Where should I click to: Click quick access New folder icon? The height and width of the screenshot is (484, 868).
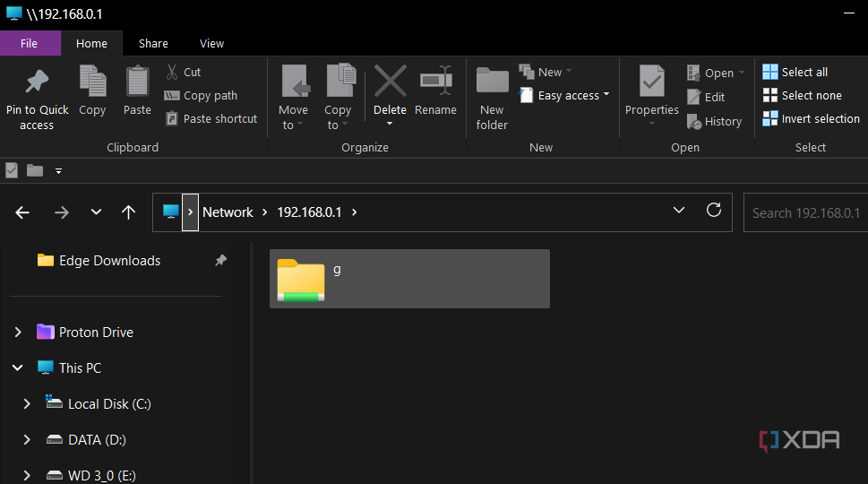[x=35, y=170]
